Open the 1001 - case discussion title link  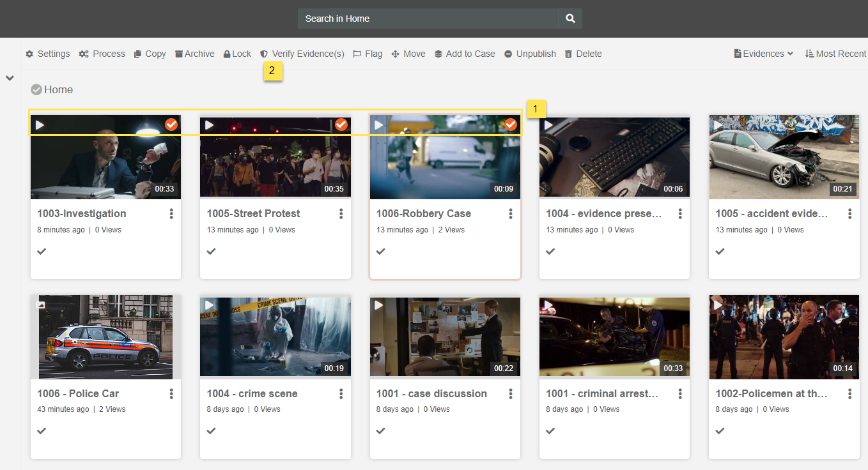point(431,393)
